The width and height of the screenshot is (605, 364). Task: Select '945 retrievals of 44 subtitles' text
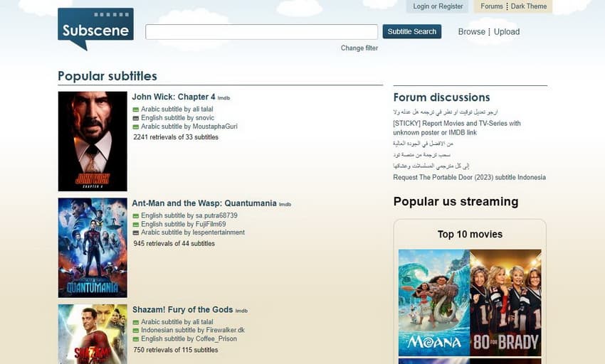click(x=174, y=243)
